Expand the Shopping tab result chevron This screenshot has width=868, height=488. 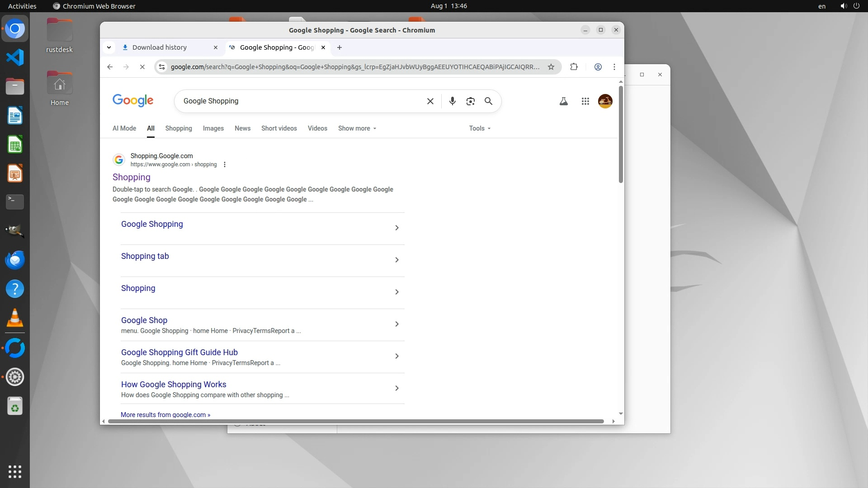[396, 260]
